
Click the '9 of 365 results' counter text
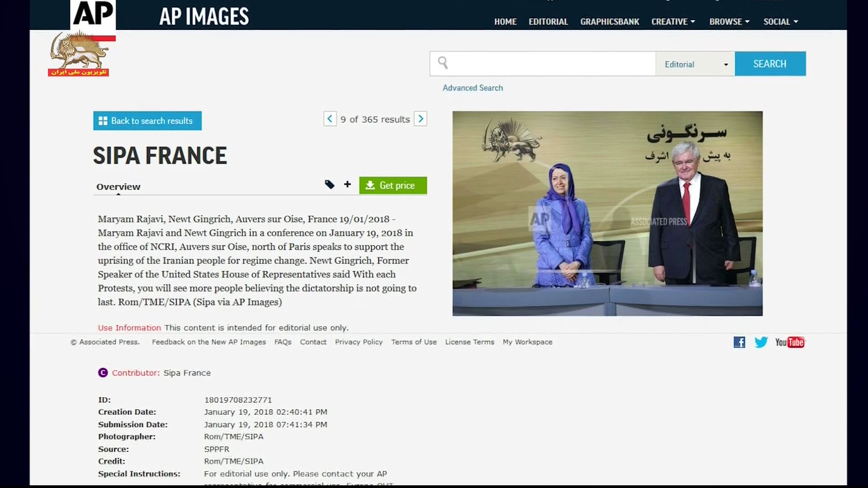click(375, 119)
